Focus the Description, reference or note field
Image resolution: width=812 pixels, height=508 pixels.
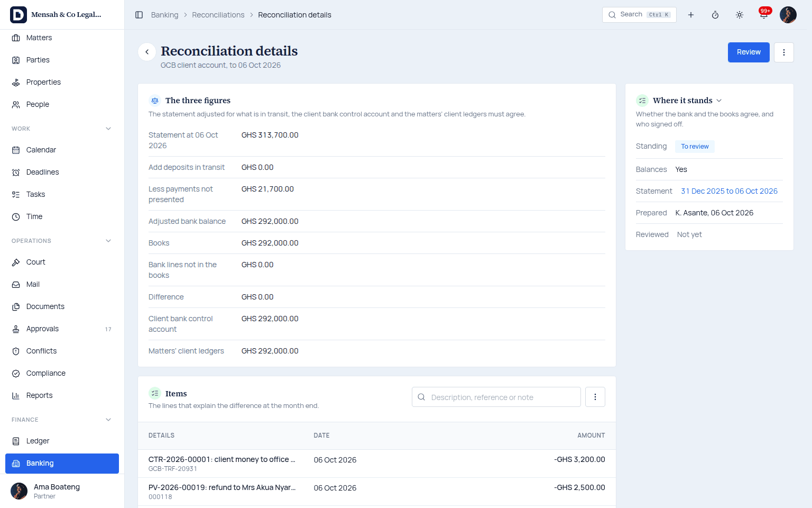tap(496, 397)
